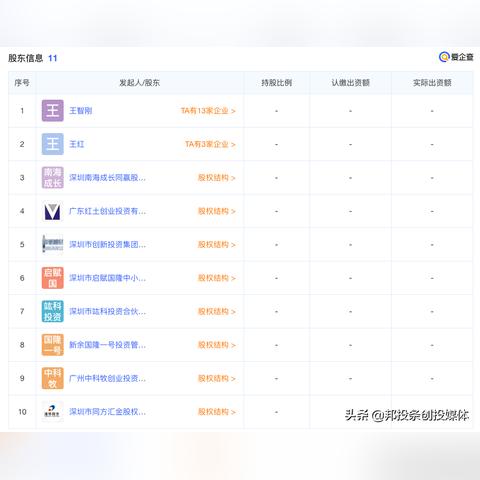Viewport: 480px width, 480px height.
Task: Click the 广东红土 V-shaped logo
Action: (x=52, y=211)
